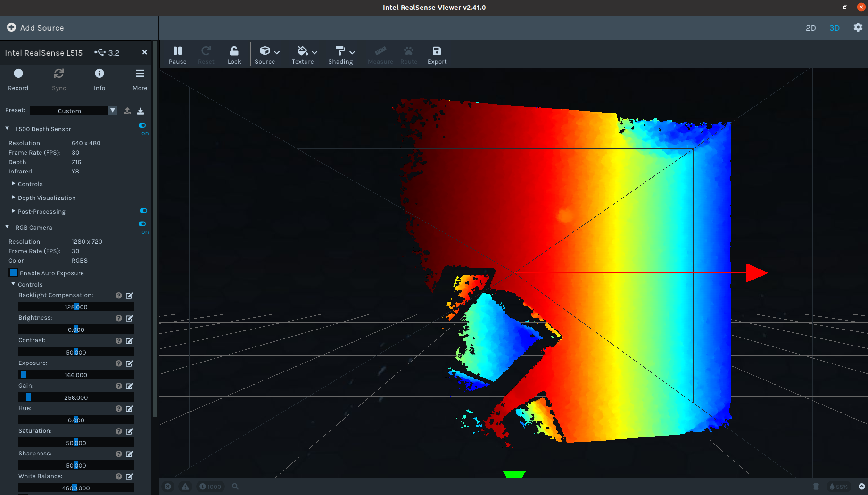This screenshot has height=495, width=868.
Task: Switch to the 2D view tab
Action: pos(810,28)
